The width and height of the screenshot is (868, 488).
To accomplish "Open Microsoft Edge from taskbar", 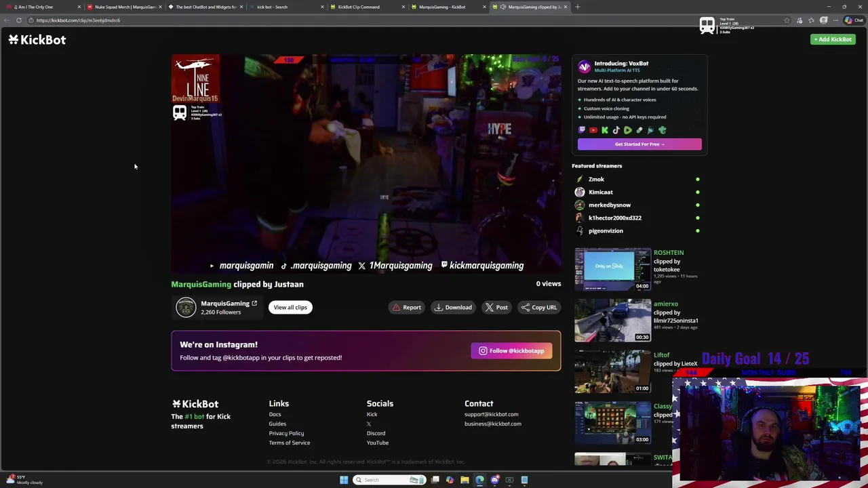I will [x=479, y=480].
